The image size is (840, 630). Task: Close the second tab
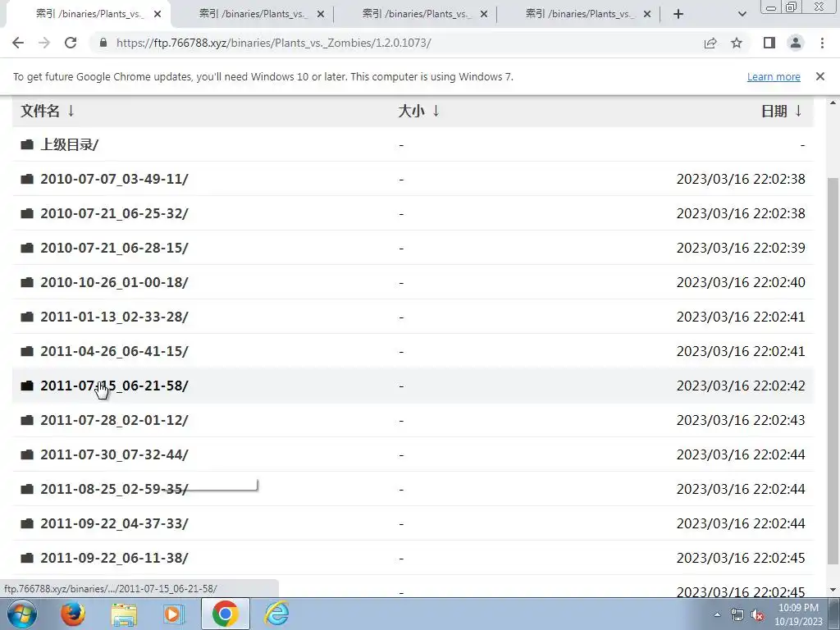pos(321,15)
